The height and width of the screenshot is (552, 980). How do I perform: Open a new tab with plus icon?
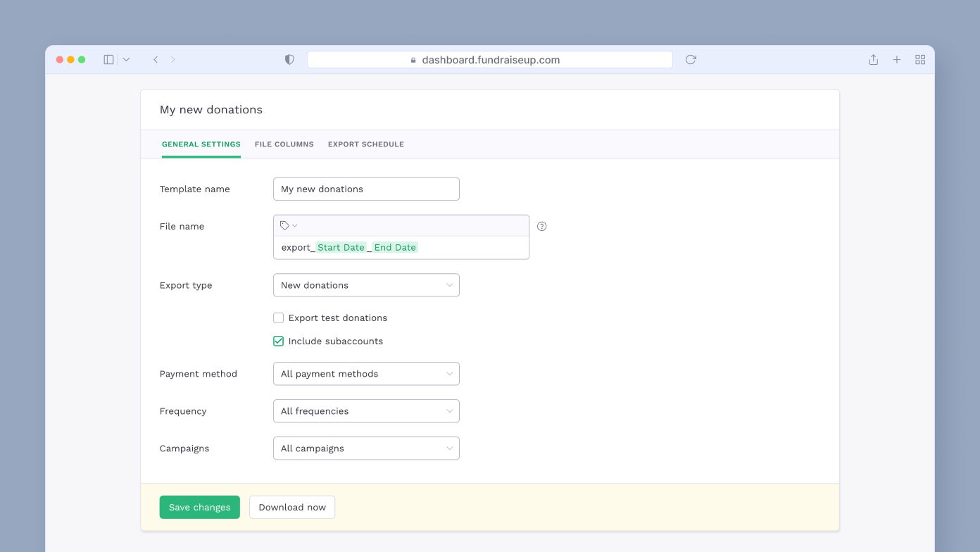(x=897, y=60)
